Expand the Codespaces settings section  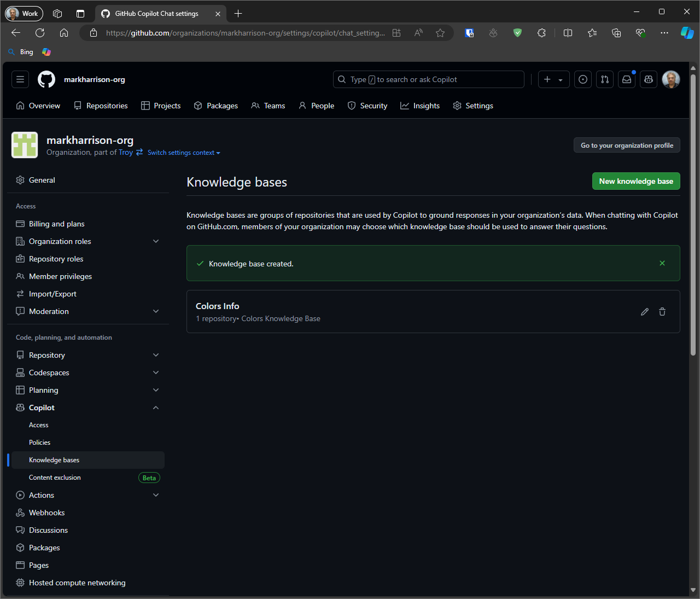[x=156, y=373]
